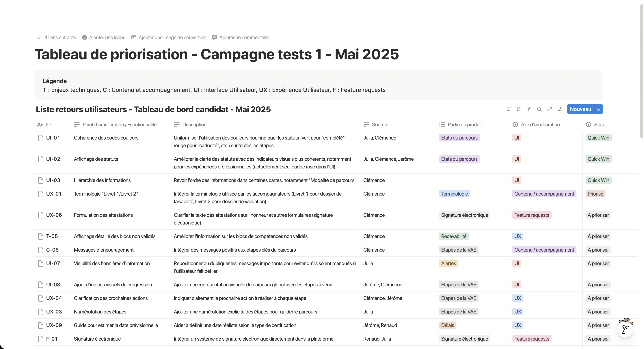Select the Quick Win tag in the UI-01 row
This screenshot has height=349, width=644.
(x=598, y=138)
